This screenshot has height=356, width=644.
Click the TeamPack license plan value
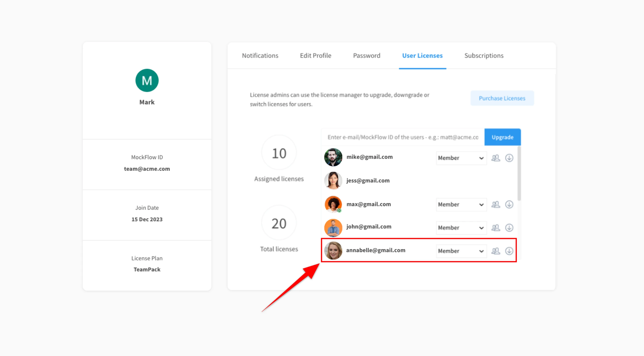(x=147, y=269)
